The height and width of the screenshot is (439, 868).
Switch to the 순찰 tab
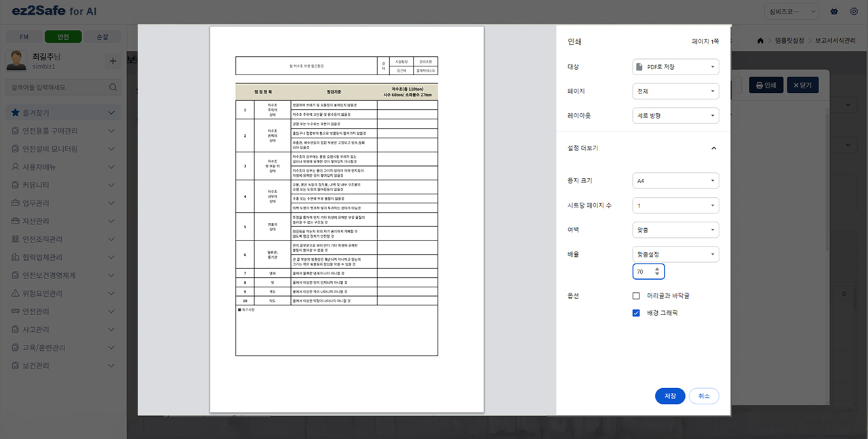(102, 37)
